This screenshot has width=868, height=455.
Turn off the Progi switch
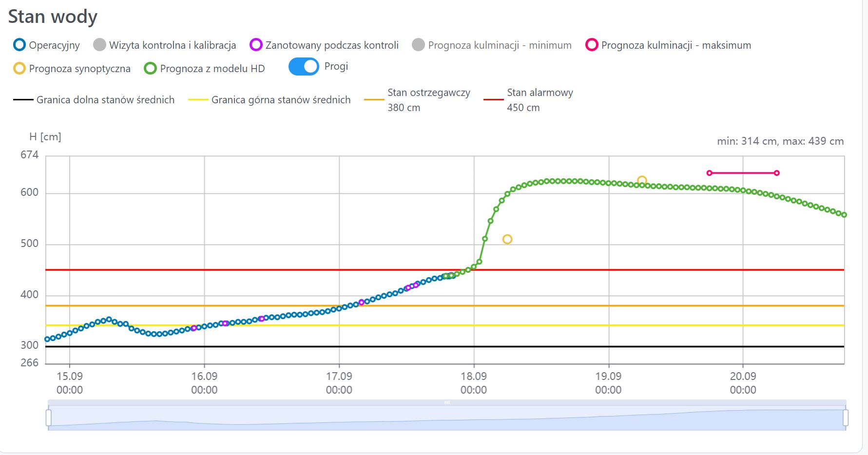pos(304,67)
